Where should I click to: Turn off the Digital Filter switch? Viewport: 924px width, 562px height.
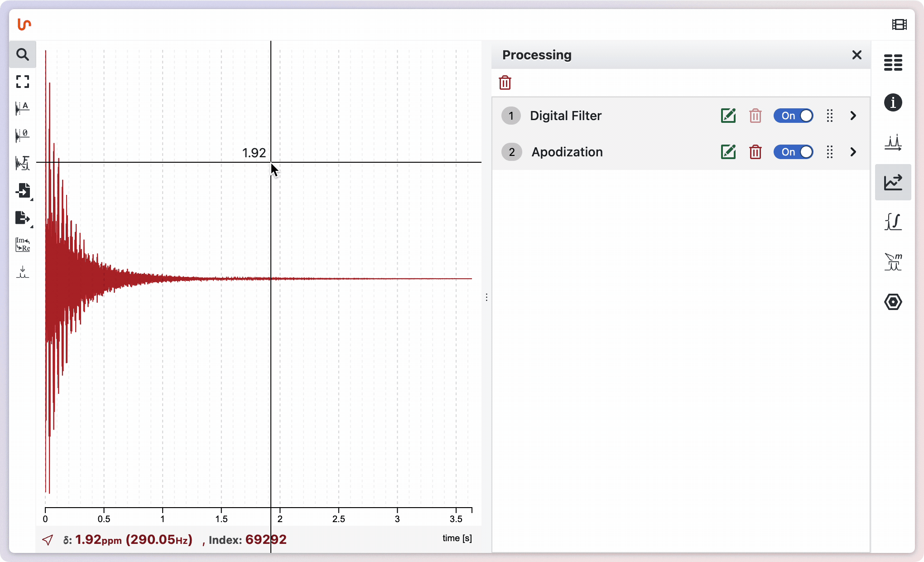pyautogui.click(x=793, y=116)
